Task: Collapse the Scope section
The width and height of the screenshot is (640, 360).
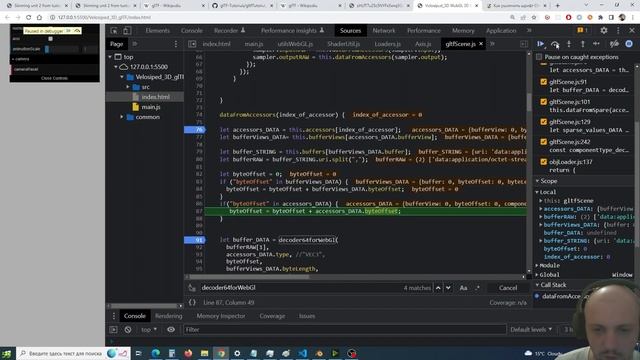Action: (537, 181)
